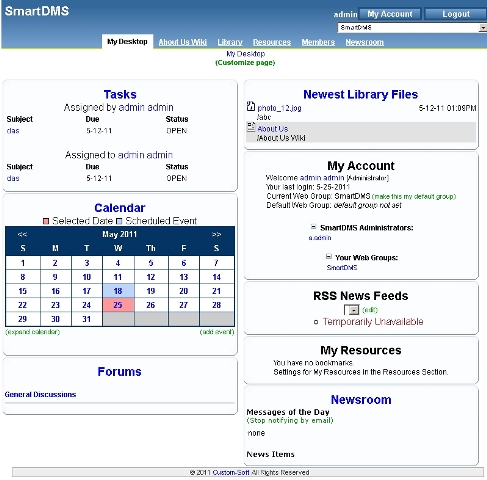Viewport: 487px width, 480px height.
Task: Open the Library tab
Action: tap(230, 42)
